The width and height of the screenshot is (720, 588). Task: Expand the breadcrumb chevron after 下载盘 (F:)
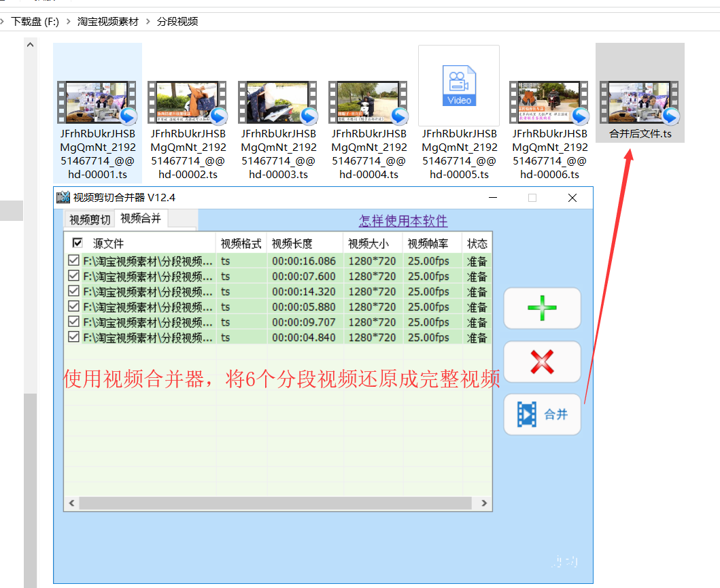click(x=69, y=22)
